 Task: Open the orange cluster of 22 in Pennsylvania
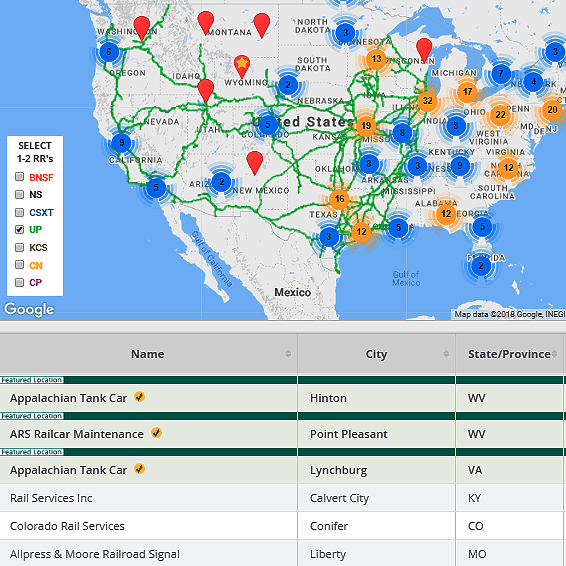500,115
